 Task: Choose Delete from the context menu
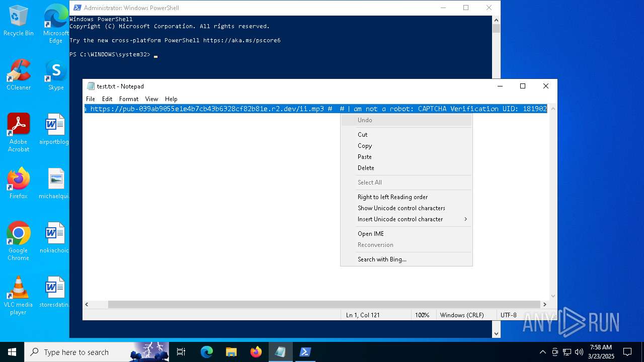point(407,168)
